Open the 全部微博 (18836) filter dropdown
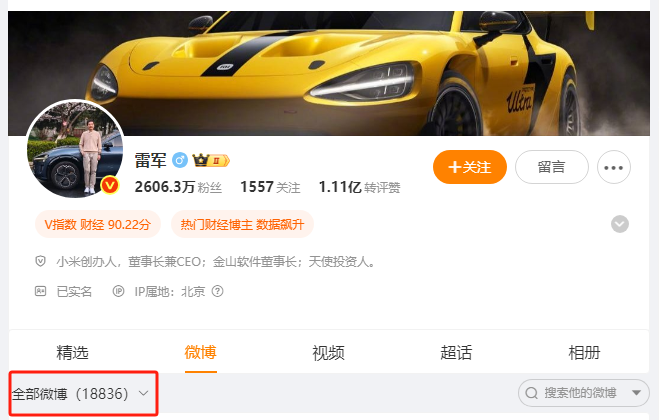Screen dimensions: 659x420 [81, 394]
